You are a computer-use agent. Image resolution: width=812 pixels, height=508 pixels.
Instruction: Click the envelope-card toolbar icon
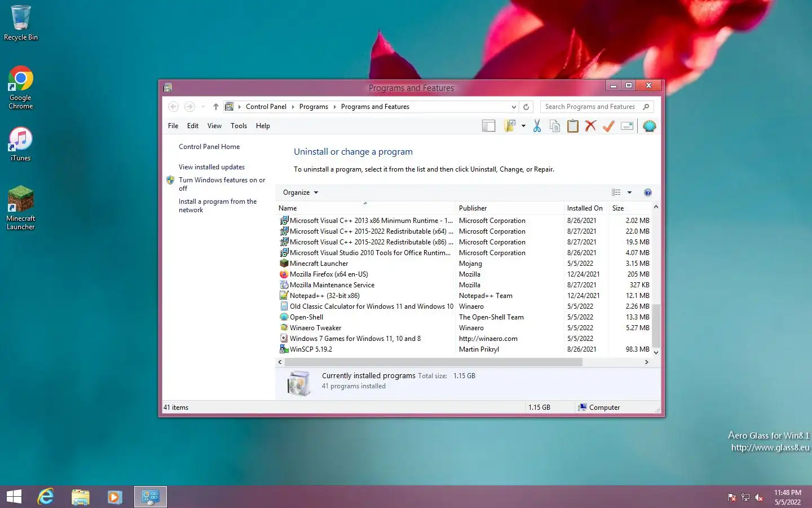627,126
